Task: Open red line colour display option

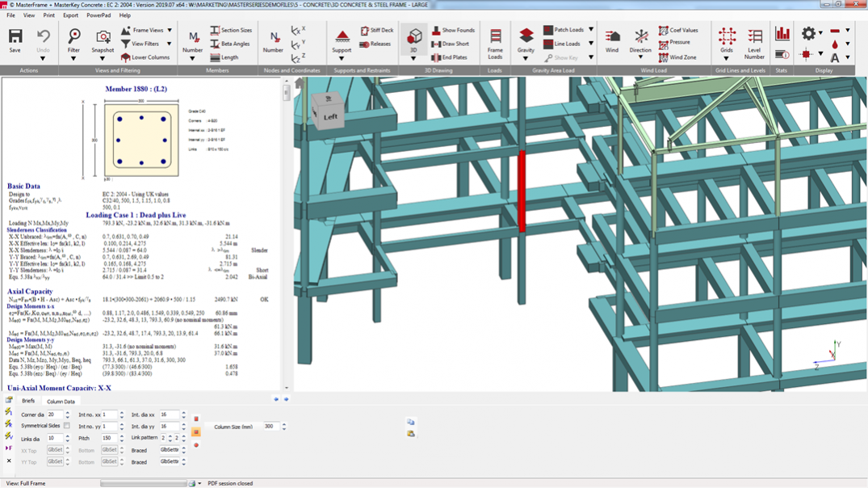Action: click(835, 31)
